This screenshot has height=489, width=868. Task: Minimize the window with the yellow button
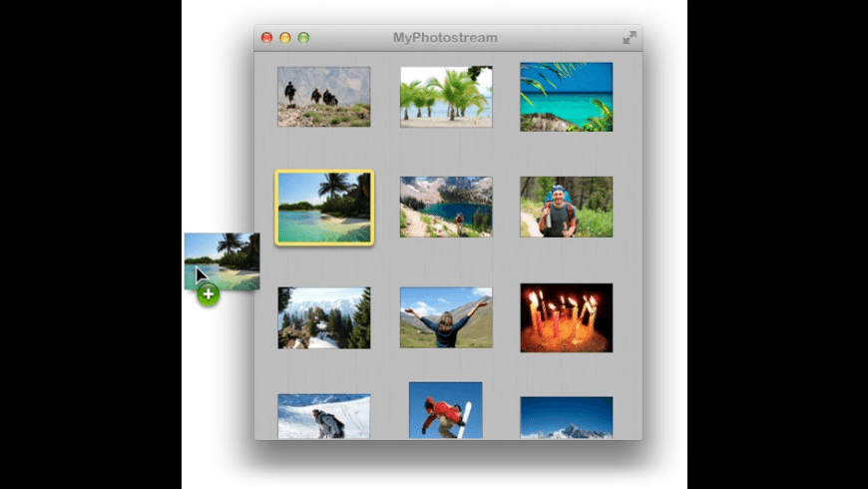pyautogui.click(x=285, y=38)
